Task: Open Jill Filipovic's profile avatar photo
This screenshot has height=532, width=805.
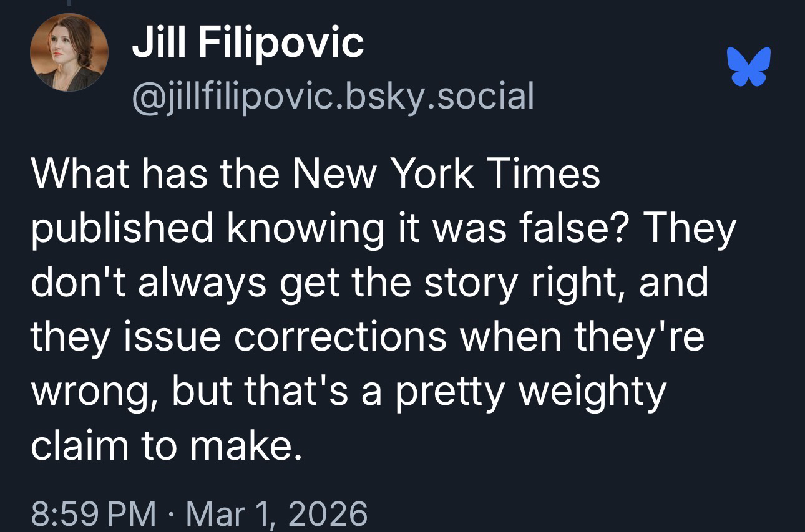Action: tap(69, 53)
